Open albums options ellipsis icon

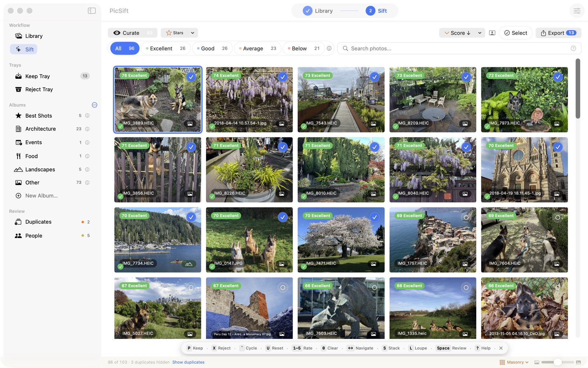pyautogui.click(x=94, y=105)
